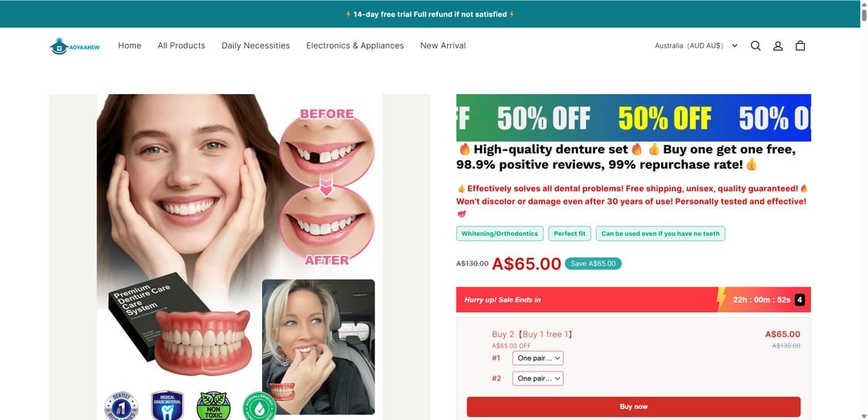Click the Non Toxic leaf badge

pos(214,405)
